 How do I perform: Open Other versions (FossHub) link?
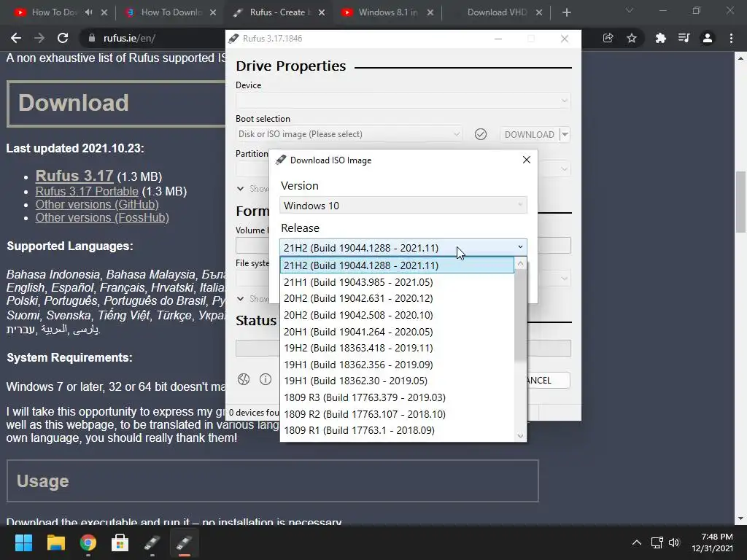coord(102,217)
